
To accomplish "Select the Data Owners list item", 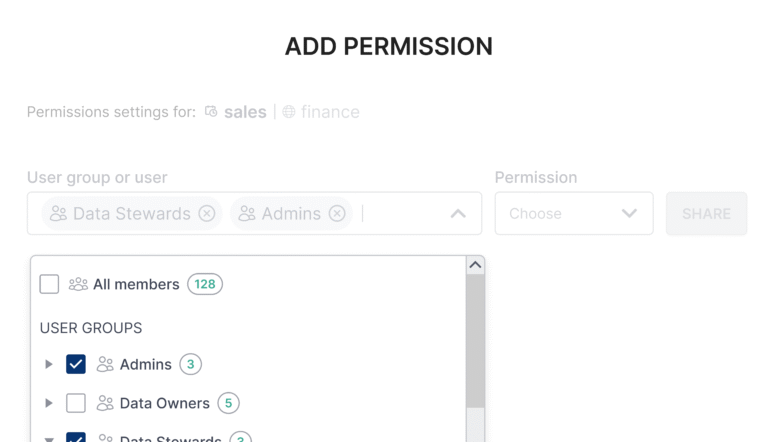I will click(164, 403).
